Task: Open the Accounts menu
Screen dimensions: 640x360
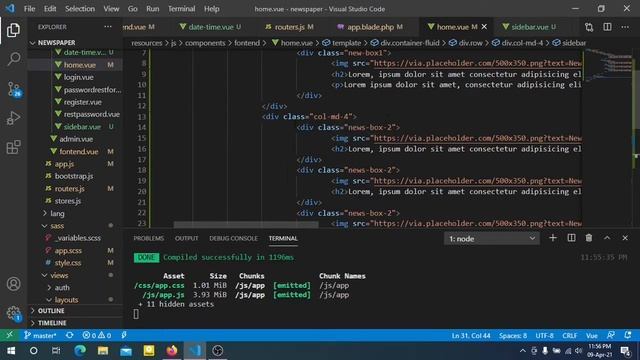Action: click(13, 284)
